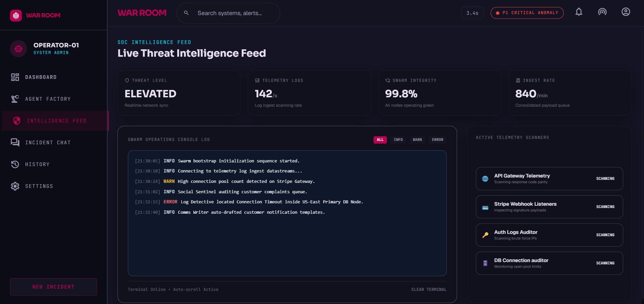The height and width of the screenshot is (304, 644).
Task: Click the Operator-01 robot avatar
Action: 18,49
